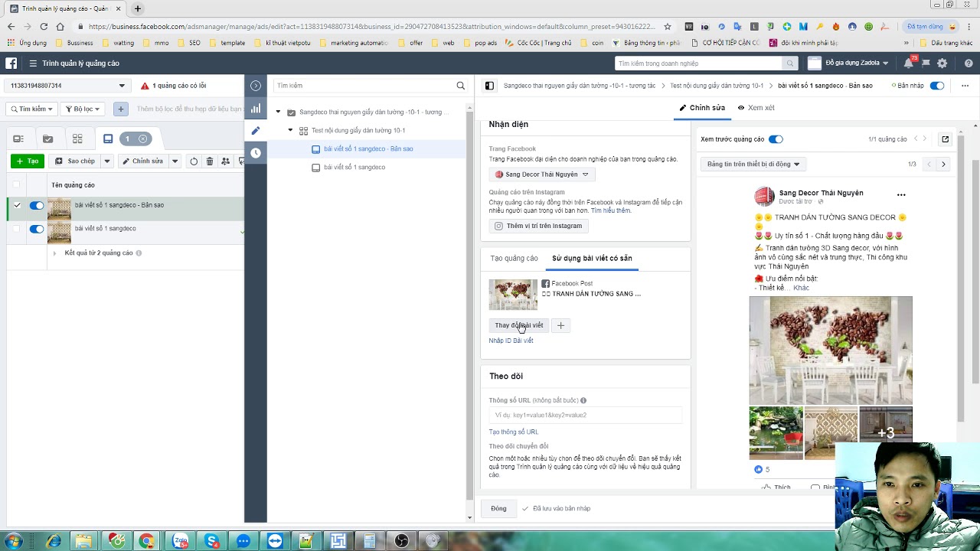Click the refresh/revert icon in the ads toolbar
The image size is (980, 551).
point(194,161)
